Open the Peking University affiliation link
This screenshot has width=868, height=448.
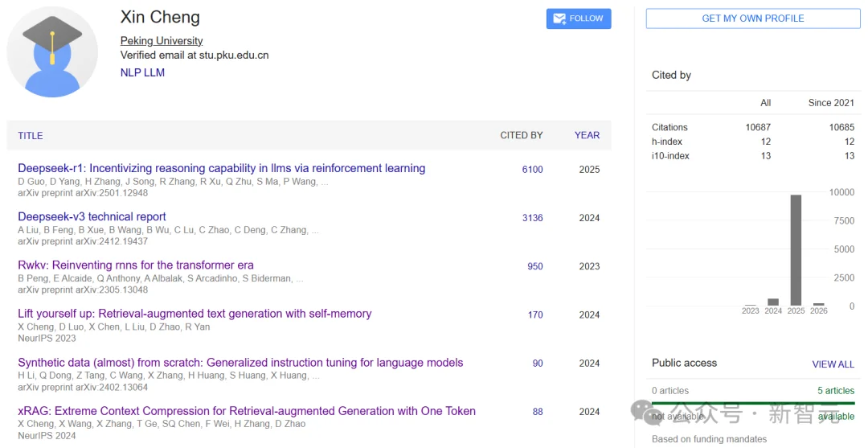tap(162, 41)
